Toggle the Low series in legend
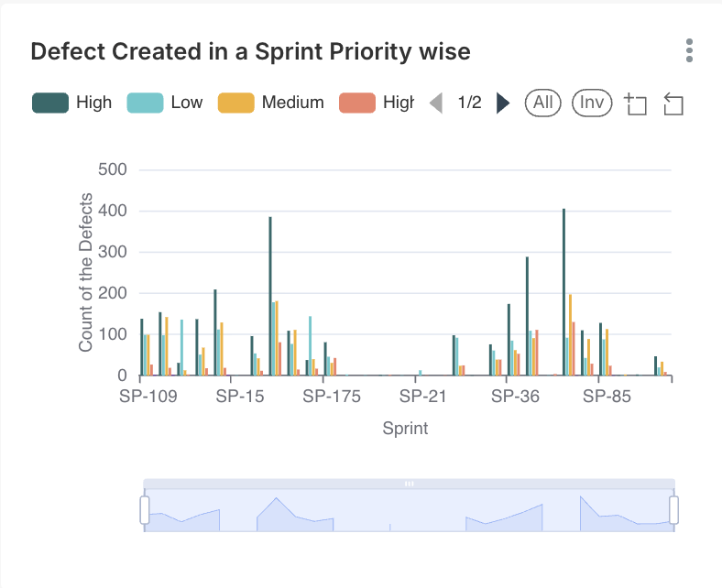722x588 pixels. point(165,103)
